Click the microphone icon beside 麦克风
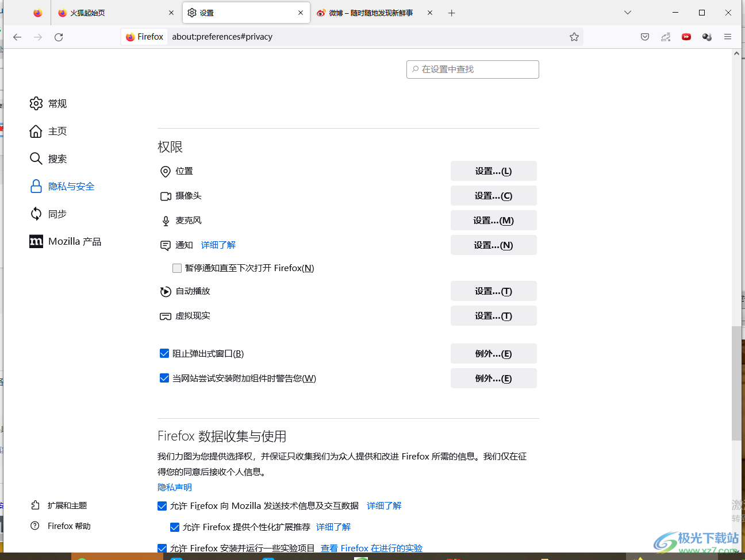The height and width of the screenshot is (560, 745). [x=166, y=221]
